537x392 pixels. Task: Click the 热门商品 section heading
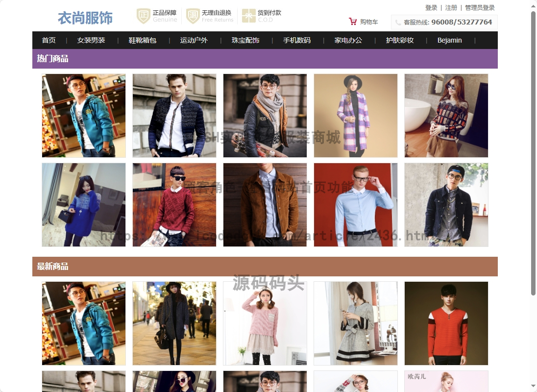click(52, 59)
